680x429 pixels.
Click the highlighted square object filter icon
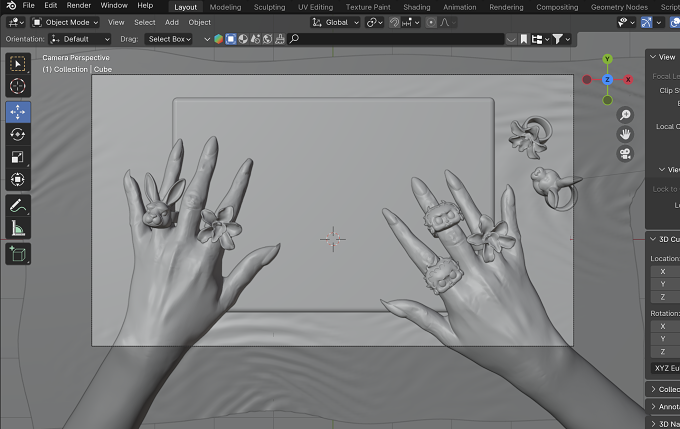[x=231, y=39]
